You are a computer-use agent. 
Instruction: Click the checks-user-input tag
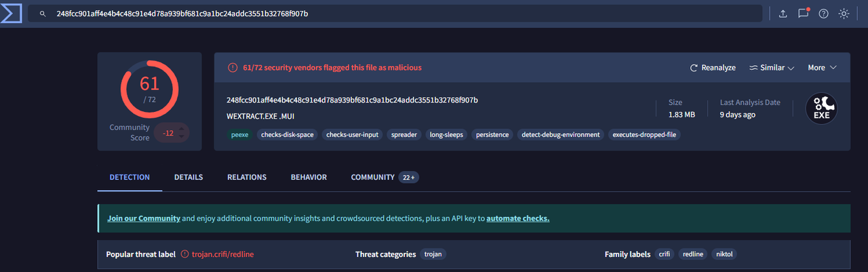(x=353, y=134)
